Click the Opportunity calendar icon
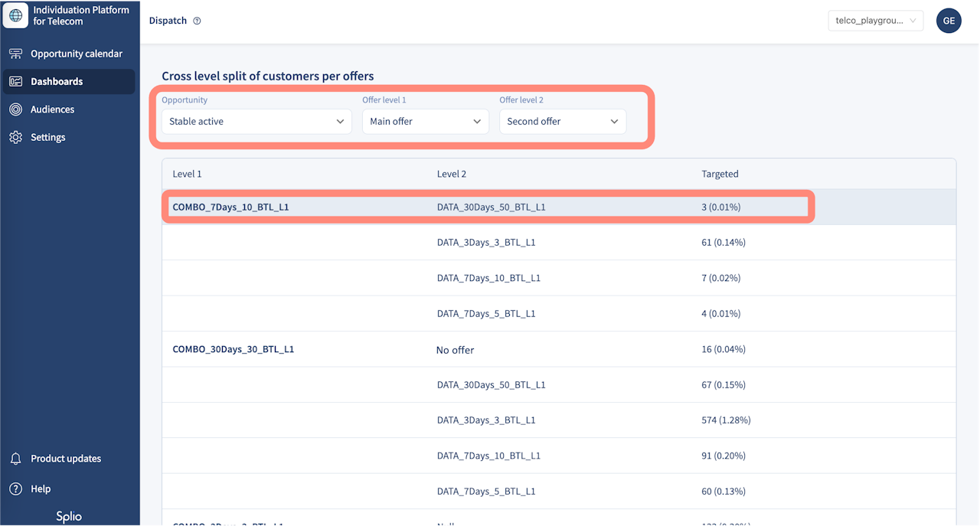 point(15,54)
